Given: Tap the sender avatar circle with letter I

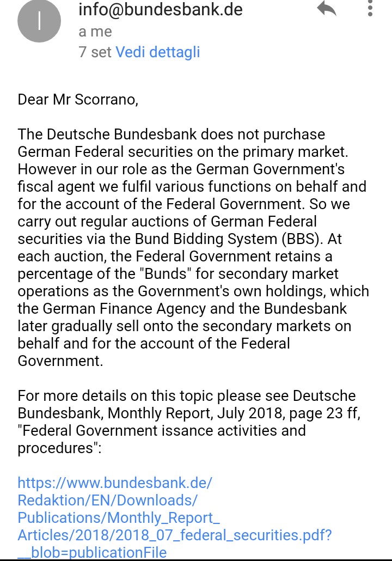Looking at the screenshot, I should coord(39,21).
